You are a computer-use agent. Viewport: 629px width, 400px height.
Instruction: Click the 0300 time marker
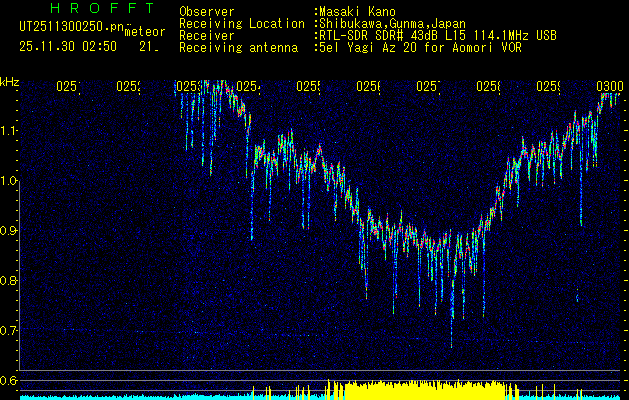[x=610, y=86]
